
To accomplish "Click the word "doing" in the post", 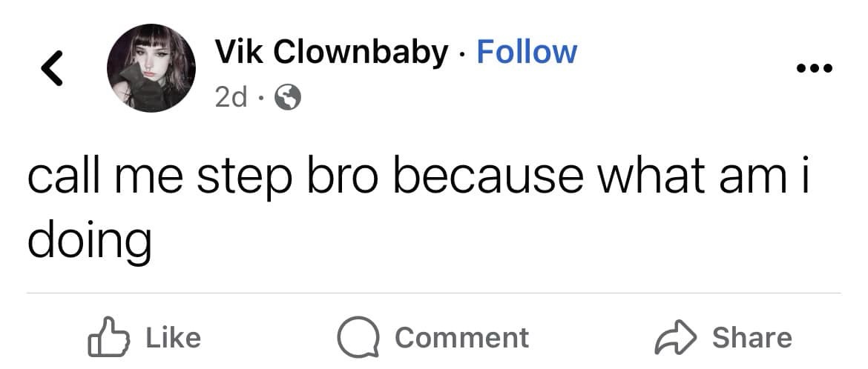I will pos(89,242).
